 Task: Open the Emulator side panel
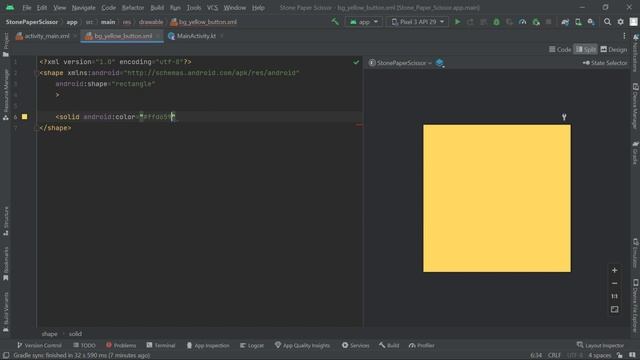pos(636,253)
